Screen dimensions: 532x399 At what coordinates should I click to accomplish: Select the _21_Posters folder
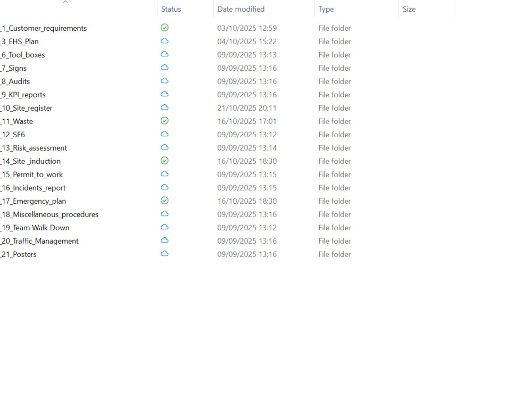pos(18,254)
